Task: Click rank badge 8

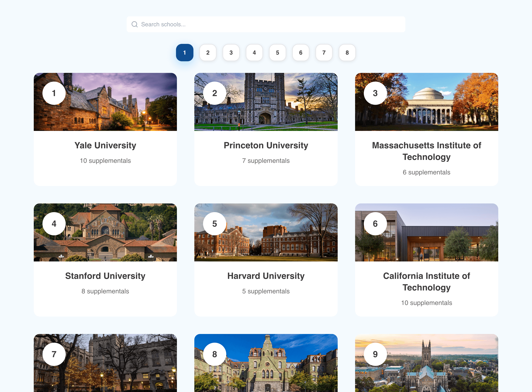Action: [x=215, y=354]
